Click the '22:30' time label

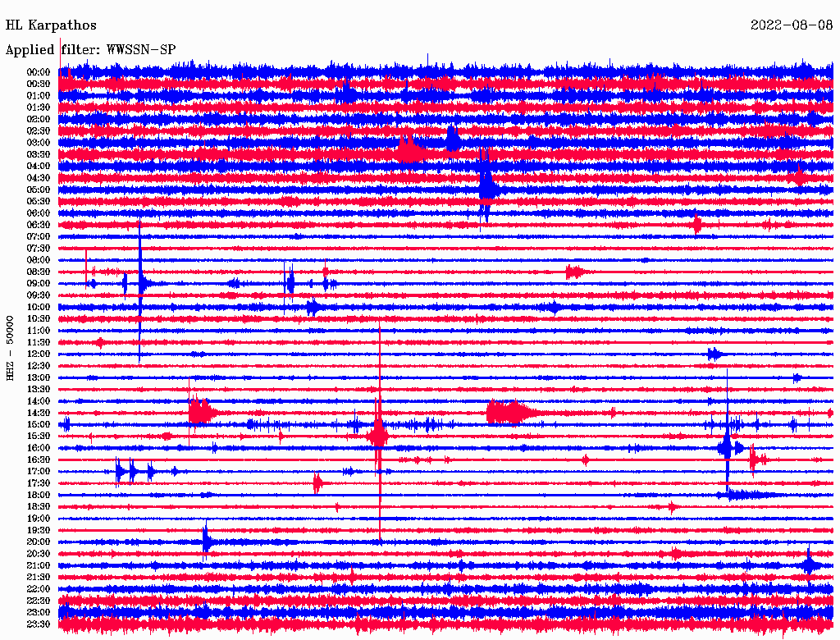coord(39,601)
